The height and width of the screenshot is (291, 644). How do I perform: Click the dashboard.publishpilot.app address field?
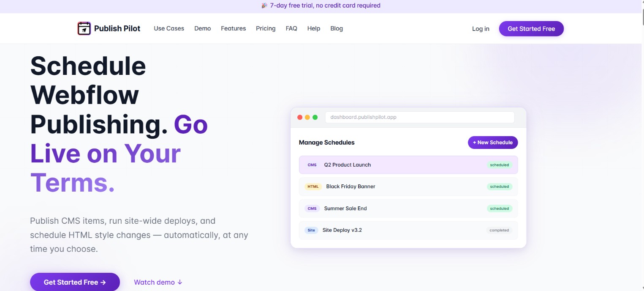pos(420,117)
